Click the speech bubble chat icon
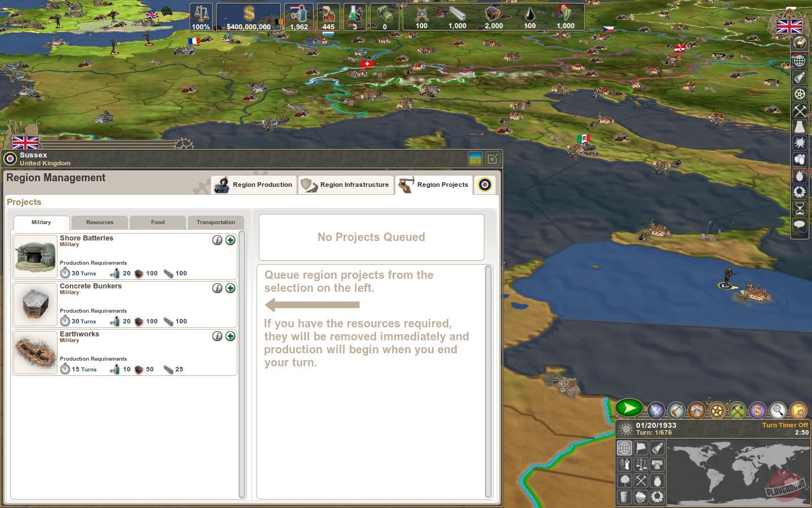The width and height of the screenshot is (812, 508). click(800, 225)
